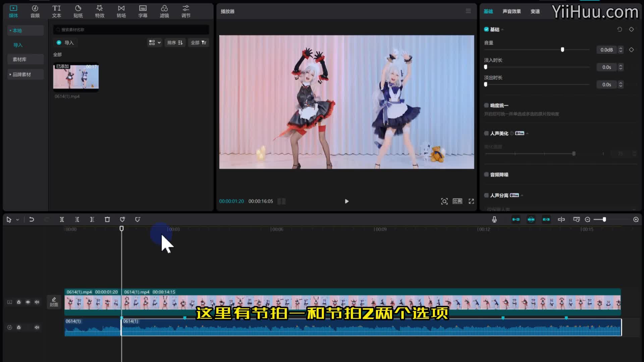The width and height of the screenshot is (644, 362).
Task: Switch to the 基础 audio tab
Action: tap(488, 11)
